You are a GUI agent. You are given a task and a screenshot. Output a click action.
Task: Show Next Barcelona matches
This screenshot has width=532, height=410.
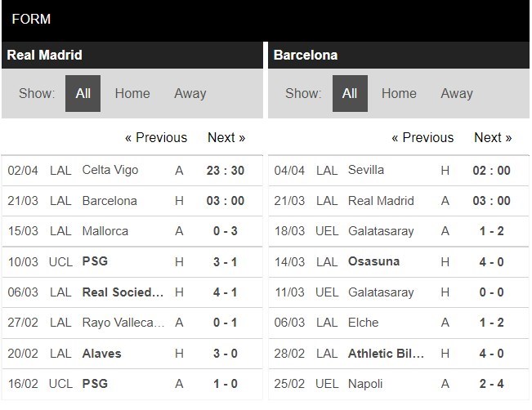tap(493, 137)
